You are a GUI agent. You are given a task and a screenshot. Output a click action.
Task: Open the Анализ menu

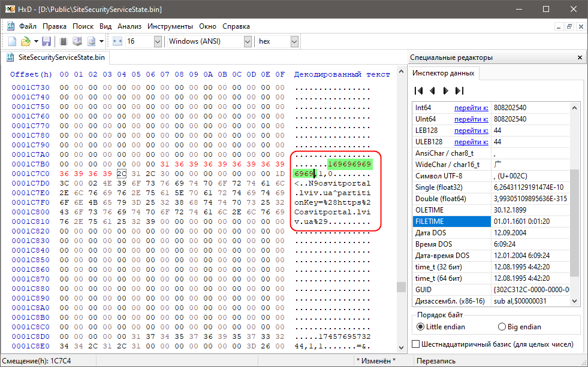pos(129,26)
